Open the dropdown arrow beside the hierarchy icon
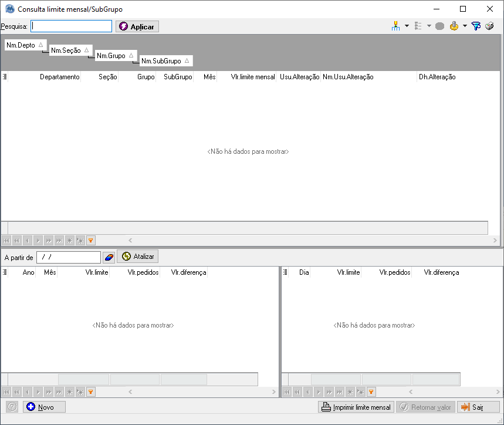Viewport: 504px width, 425px height. tap(407, 26)
